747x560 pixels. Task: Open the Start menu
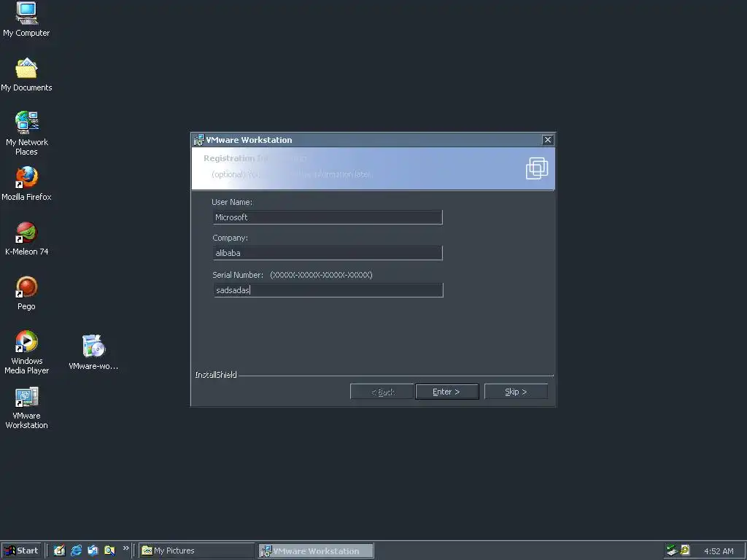pos(21,551)
